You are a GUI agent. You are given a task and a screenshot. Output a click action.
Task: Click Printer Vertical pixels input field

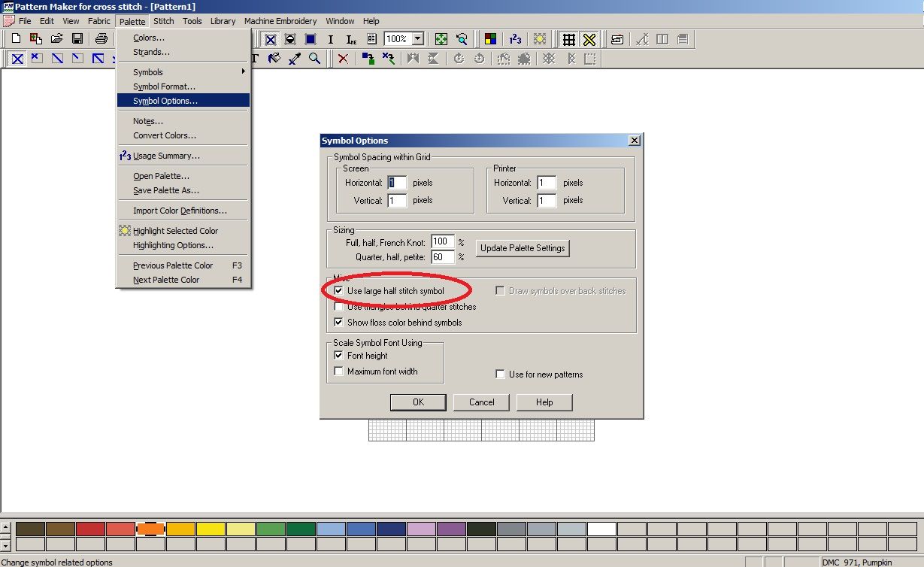tap(547, 200)
